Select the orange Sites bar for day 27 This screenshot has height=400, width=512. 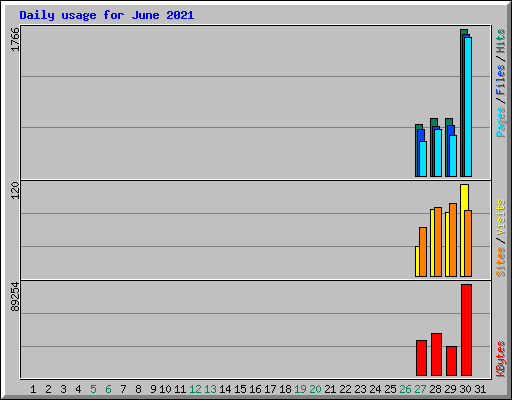423,252
